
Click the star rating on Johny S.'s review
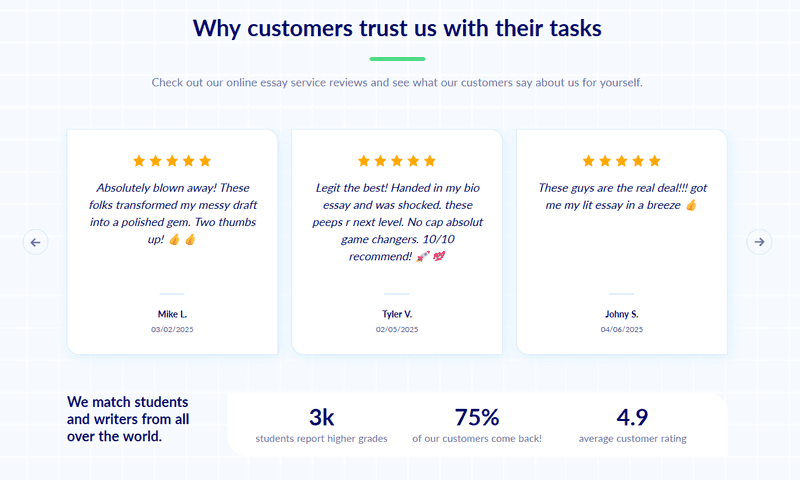[x=621, y=161]
